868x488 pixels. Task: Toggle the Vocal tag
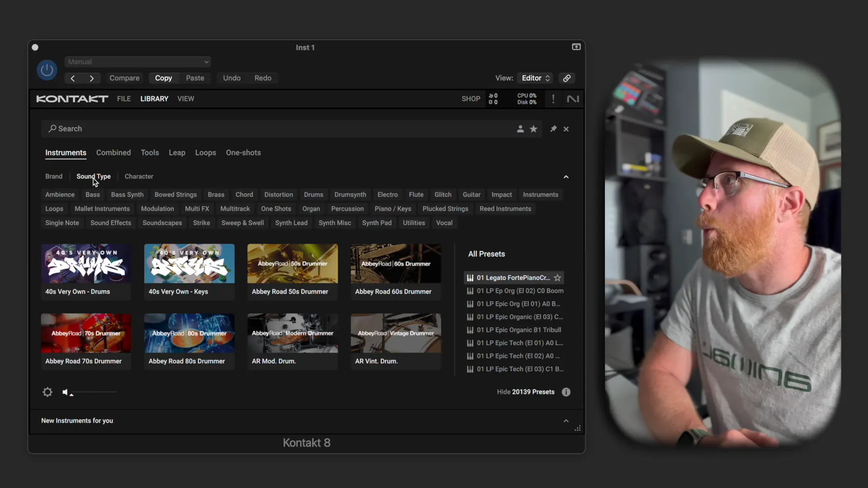(x=444, y=223)
